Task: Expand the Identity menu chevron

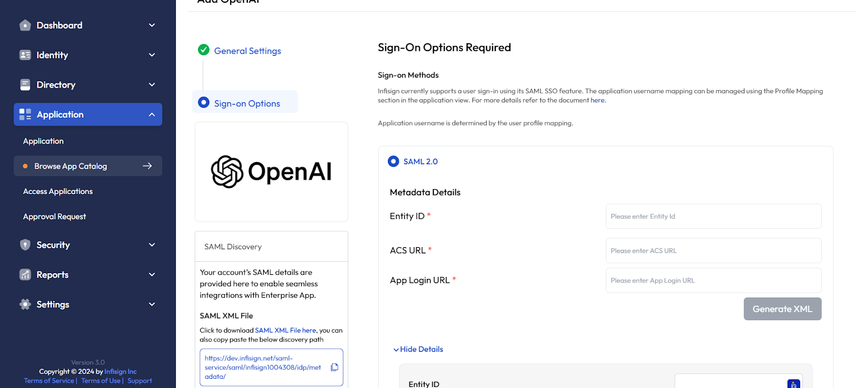Action: point(152,55)
